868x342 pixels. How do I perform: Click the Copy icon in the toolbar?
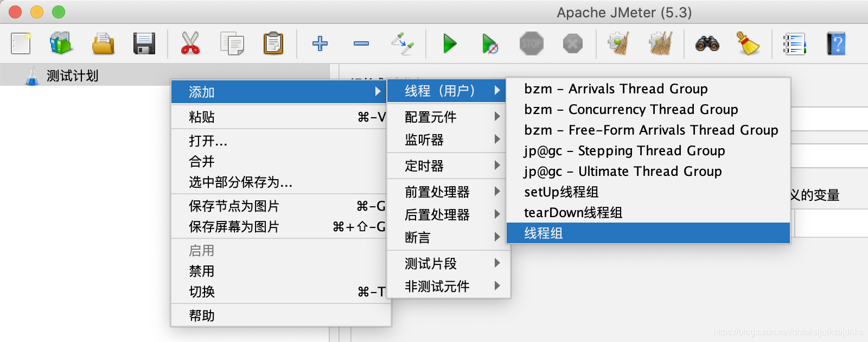click(232, 43)
